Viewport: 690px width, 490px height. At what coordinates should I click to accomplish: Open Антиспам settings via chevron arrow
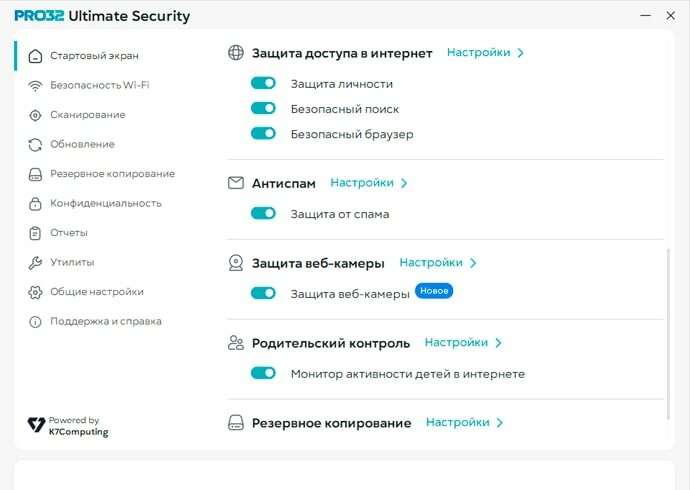pyautogui.click(x=404, y=183)
